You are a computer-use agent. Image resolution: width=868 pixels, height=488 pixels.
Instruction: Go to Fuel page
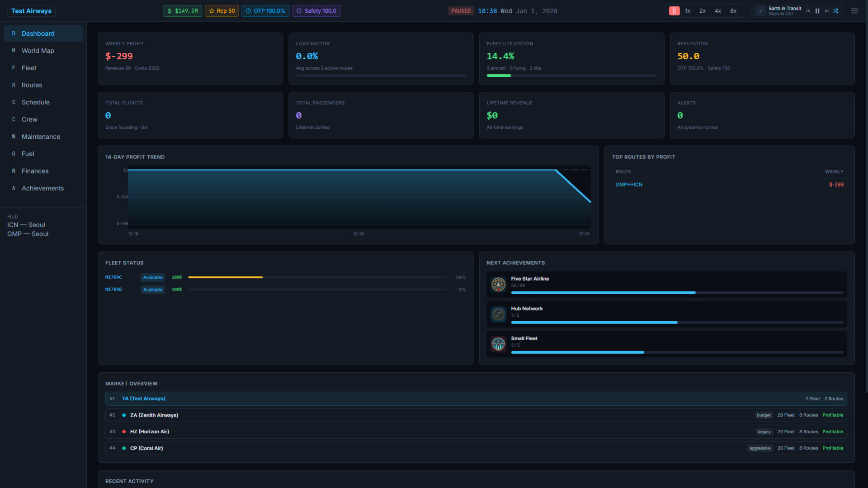coord(43,154)
